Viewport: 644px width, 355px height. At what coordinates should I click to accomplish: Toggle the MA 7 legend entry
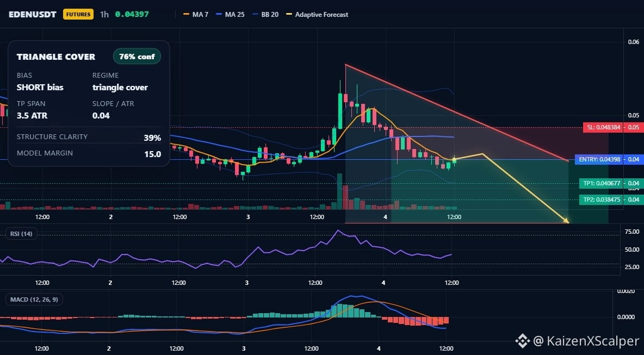pos(196,14)
